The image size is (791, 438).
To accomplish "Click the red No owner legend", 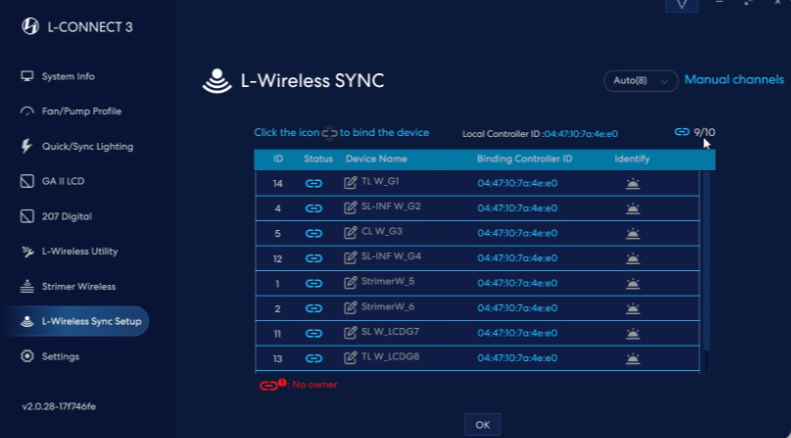I will click(298, 385).
